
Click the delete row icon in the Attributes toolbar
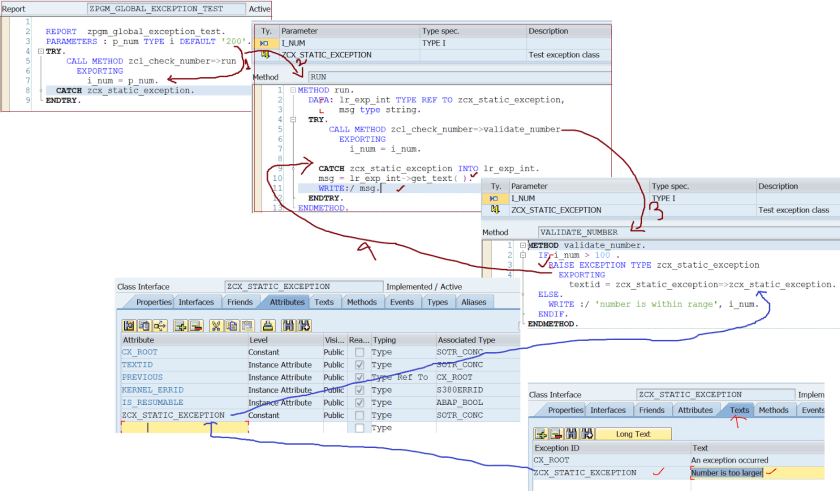click(x=196, y=325)
